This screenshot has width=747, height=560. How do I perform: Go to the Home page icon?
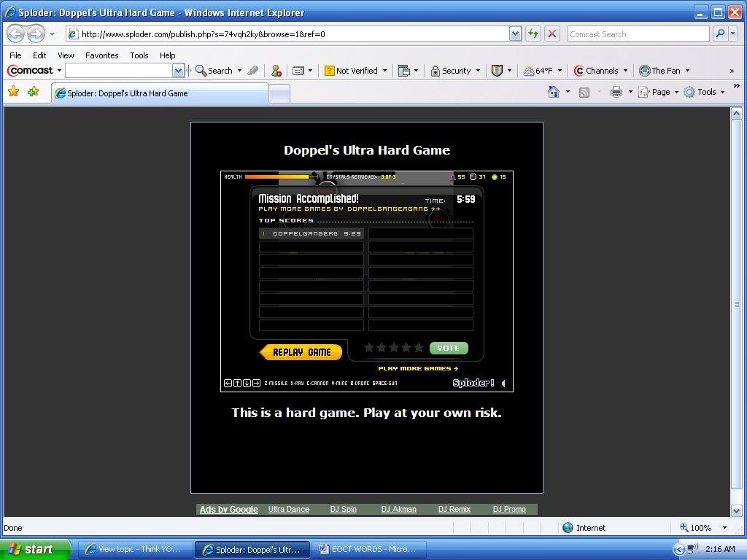[554, 92]
